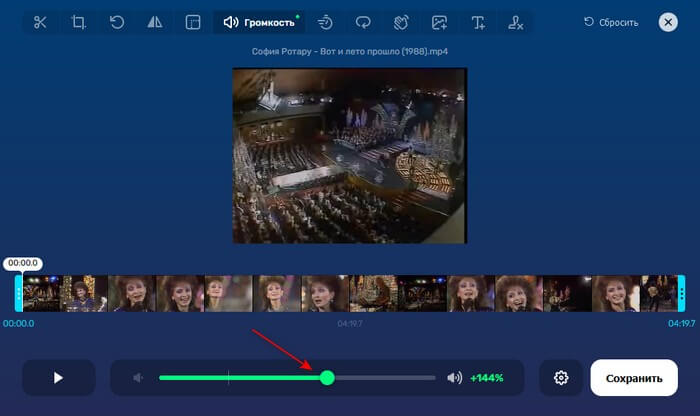Select the rotate video tool
This screenshot has height=416, width=700.
click(117, 22)
